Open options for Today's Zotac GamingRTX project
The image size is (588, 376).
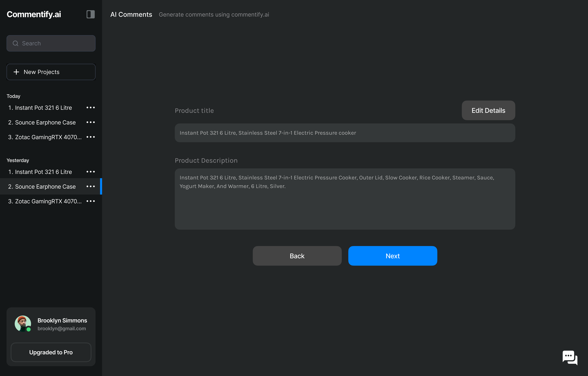(91, 137)
